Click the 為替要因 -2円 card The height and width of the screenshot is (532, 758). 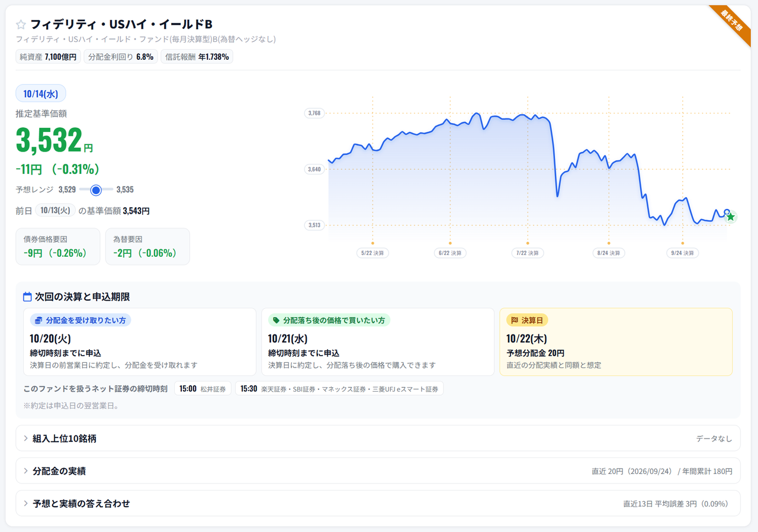click(147, 247)
